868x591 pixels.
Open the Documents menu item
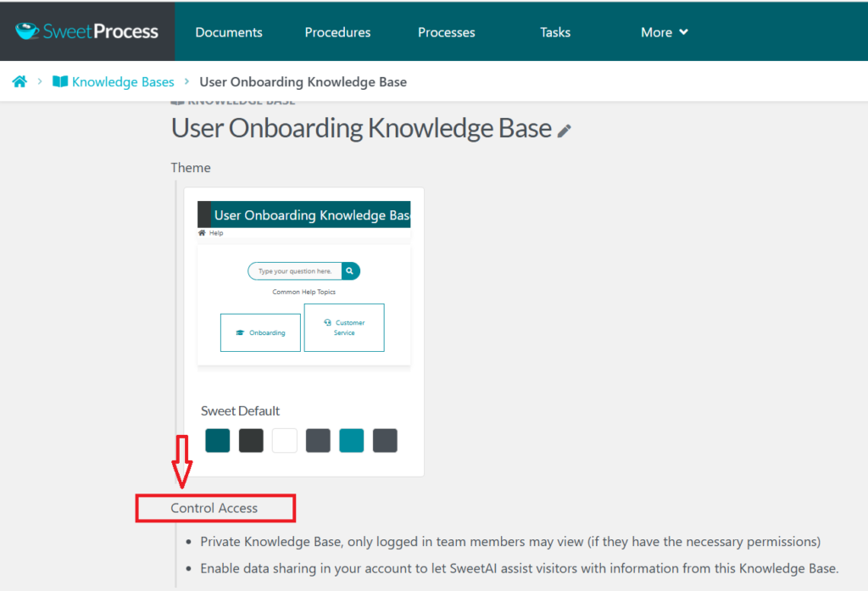(229, 32)
